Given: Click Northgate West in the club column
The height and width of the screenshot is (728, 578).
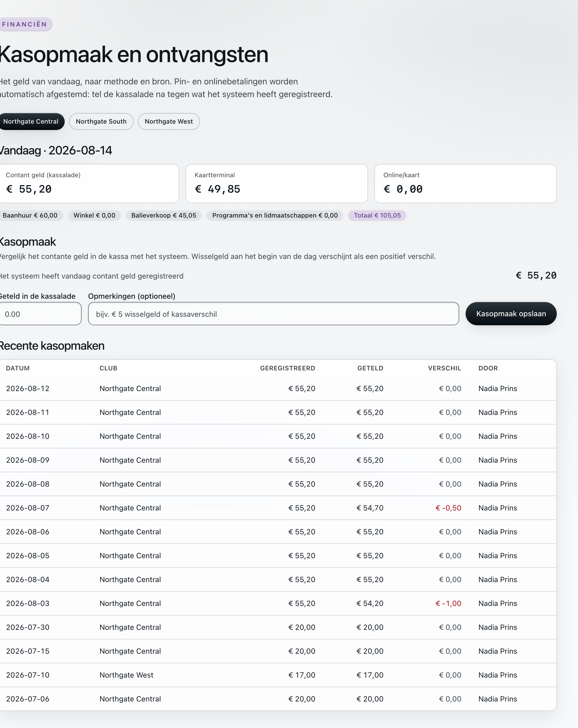Looking at the screenshot, I should click(x=126, y=675).
